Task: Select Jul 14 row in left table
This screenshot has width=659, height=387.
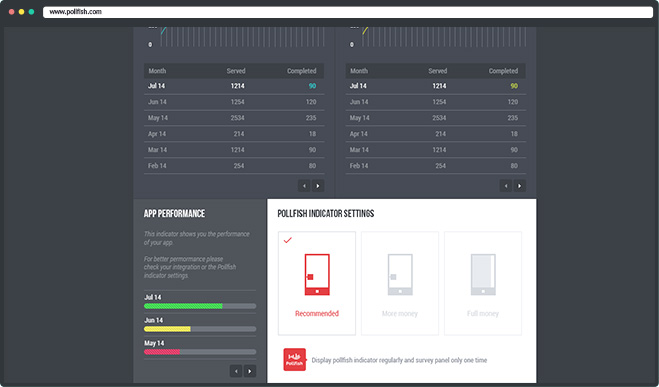Action: pos(234,86)
